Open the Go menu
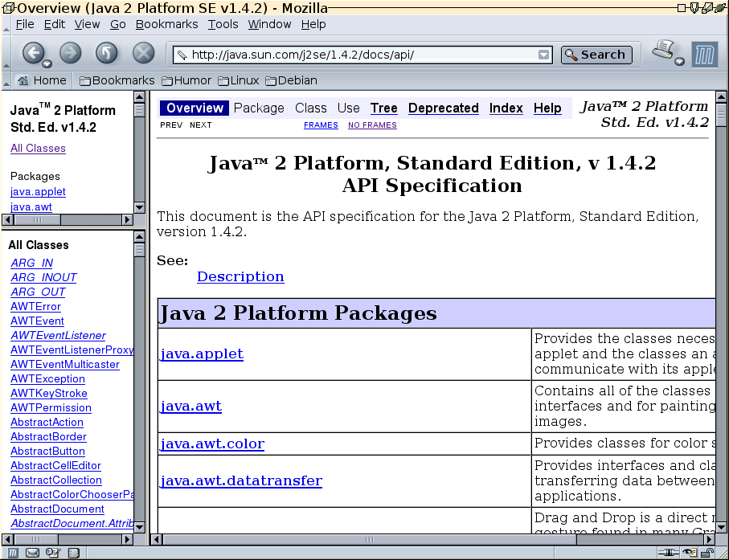Screen dimensions: 729x560 tap(117, 24)
